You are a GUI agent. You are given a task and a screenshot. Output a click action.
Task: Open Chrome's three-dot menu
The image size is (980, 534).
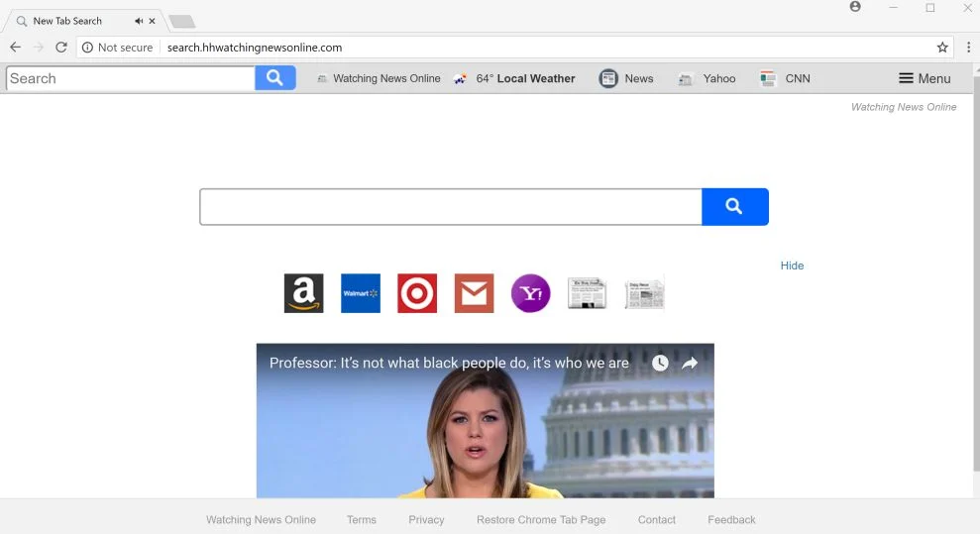[x=968, y=48]
